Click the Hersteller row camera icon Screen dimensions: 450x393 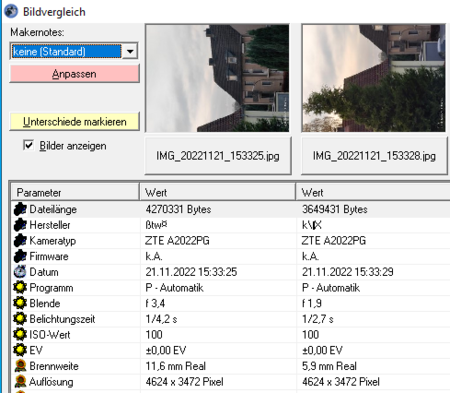[x=20, y=225]
